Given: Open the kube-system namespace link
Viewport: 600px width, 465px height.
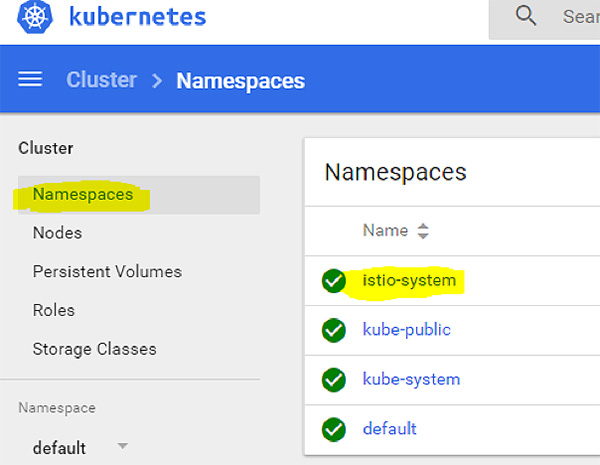Looking at the screenshot, I should point(411,379).
